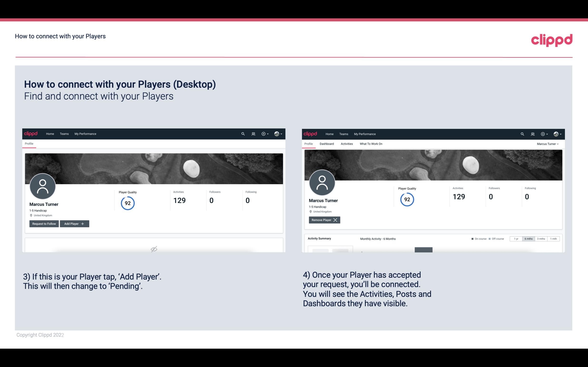Toggle 'Off course' activity display filter
The width and height of the screenshot is (588, 367).
coord(496,238)
